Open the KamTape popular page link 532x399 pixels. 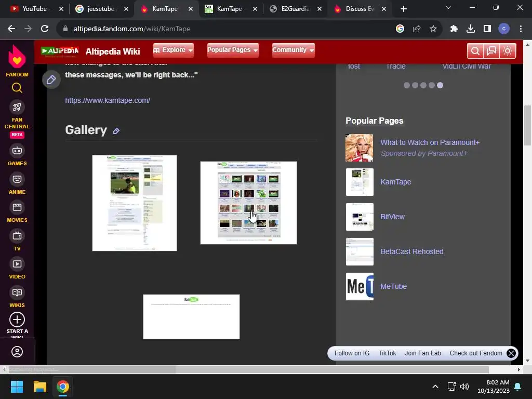click(395, 182)
